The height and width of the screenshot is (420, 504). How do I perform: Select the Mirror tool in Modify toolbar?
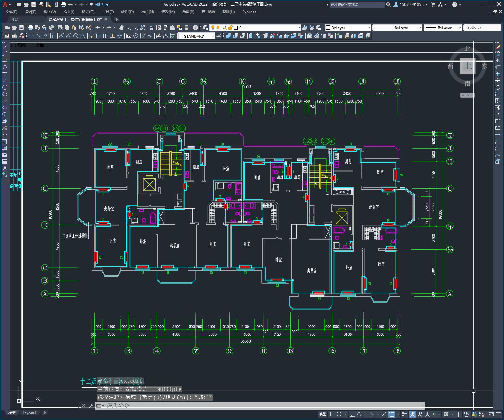point(498,60)
